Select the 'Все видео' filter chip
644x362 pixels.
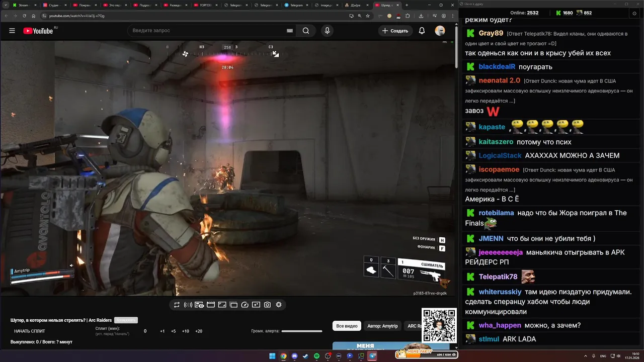[347, 326]
